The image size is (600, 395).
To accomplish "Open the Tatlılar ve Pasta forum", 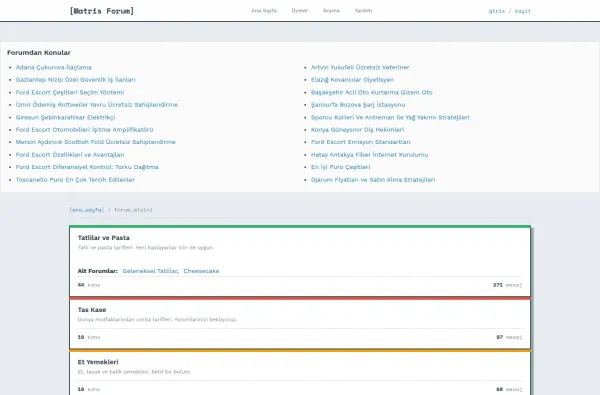I will [104, 238].
